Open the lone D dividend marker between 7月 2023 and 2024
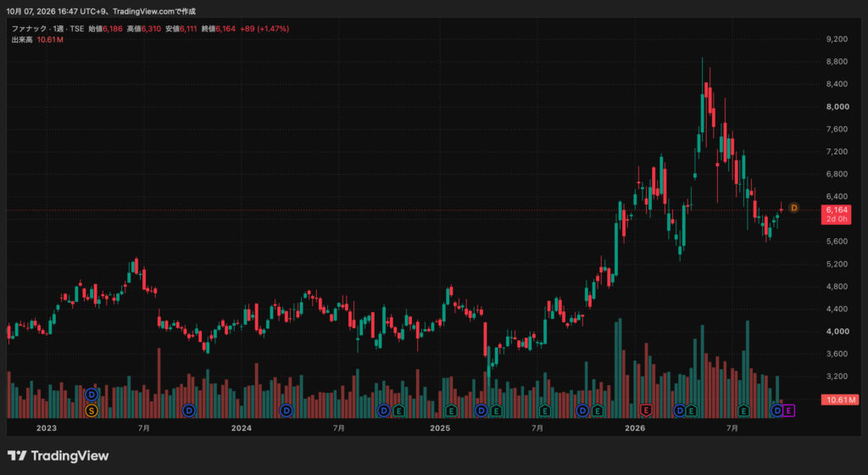This screenshot has height=475, width=868. pyautogui.click(x=189, y=411)
